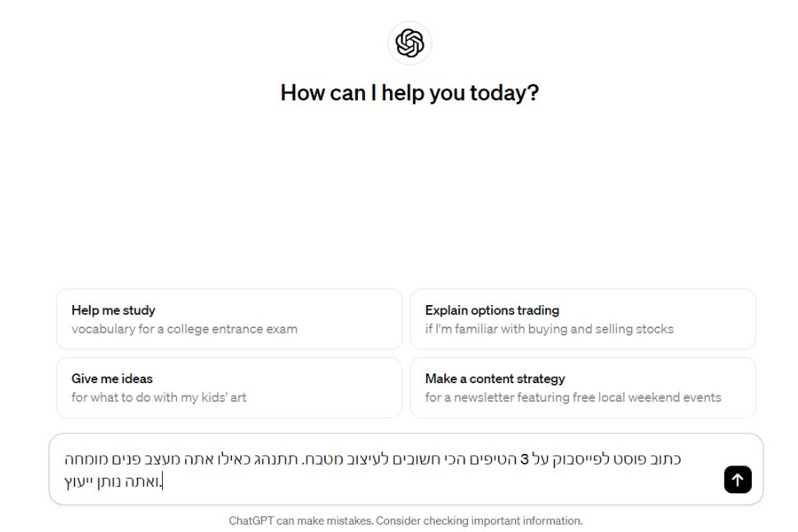798x532 pixels.
Task: Click "if I'm familiar with buying and selling stocks"
Action: [549, 329]
